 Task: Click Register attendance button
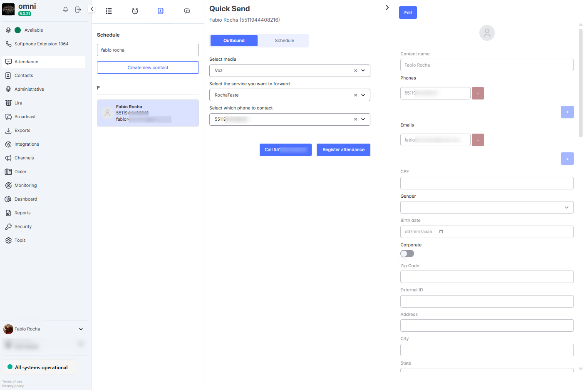pos(343,150)
